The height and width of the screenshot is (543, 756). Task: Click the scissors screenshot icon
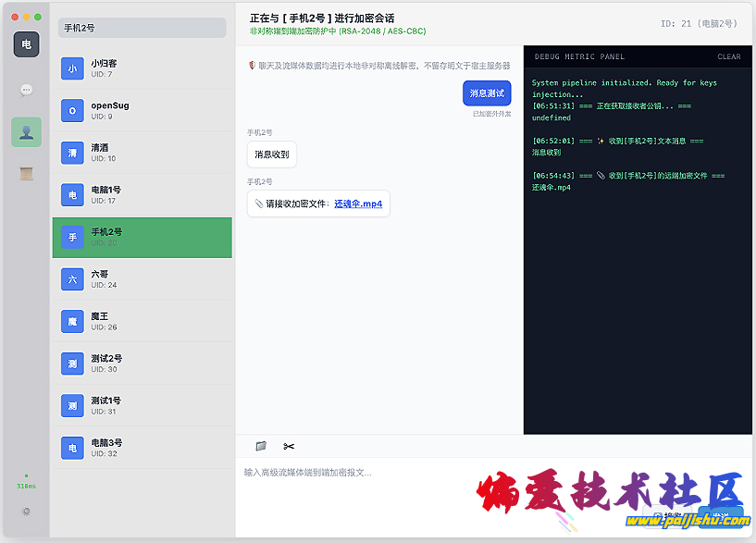289,446
